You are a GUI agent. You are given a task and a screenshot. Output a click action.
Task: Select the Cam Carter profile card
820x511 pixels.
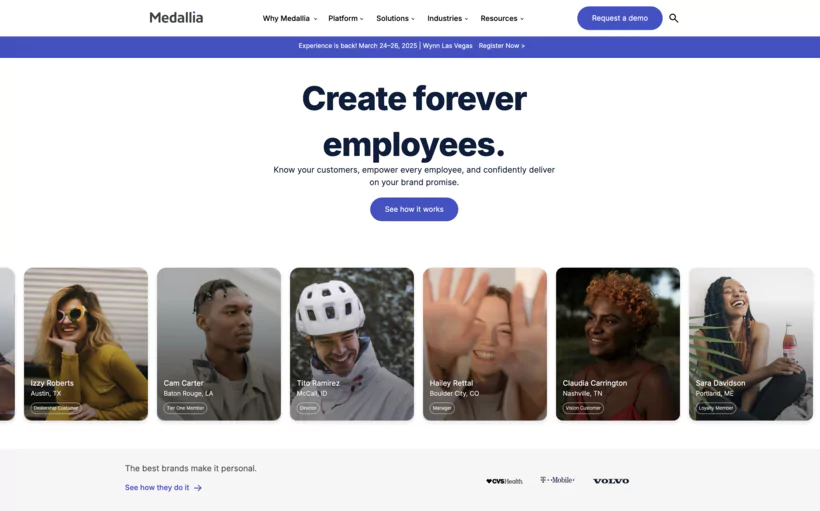point(219,344)
